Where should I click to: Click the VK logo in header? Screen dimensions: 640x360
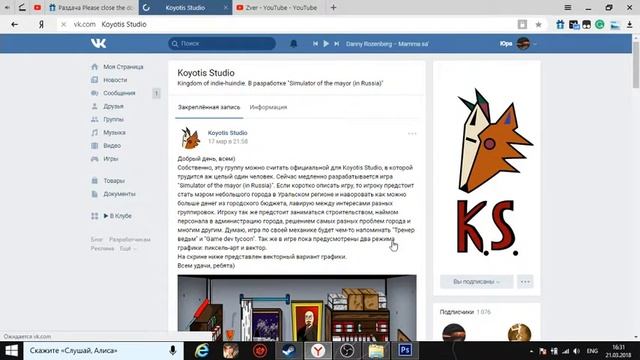click(98, 43)
